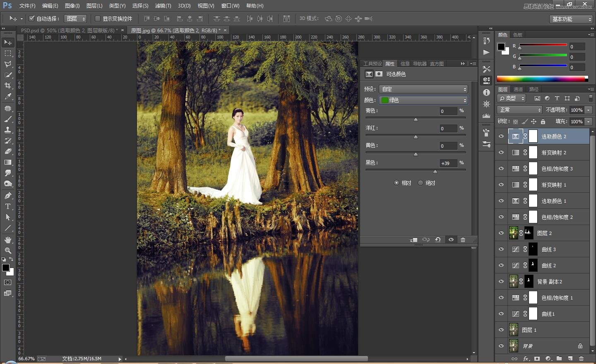Select the Pen tool
Viewport: 596px width, 364px height.
click(x=8, y=196)
